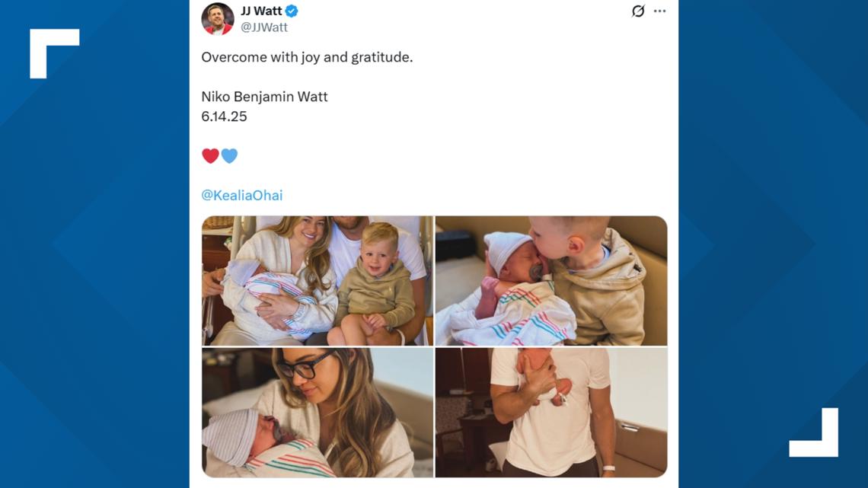868x488 pixels.
Task: Click the "Overcome with joy and gratitude." text
Action: click(x=307, y=57)
